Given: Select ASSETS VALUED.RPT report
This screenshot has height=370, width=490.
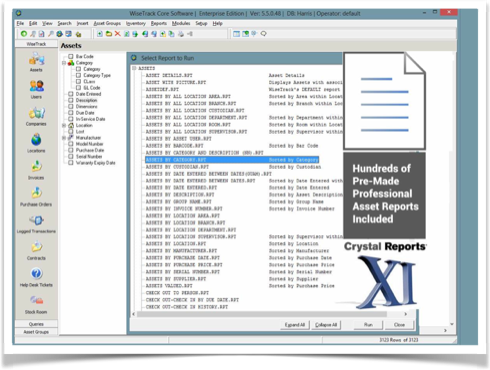Looking at the screenshot, I should (169, 286).
